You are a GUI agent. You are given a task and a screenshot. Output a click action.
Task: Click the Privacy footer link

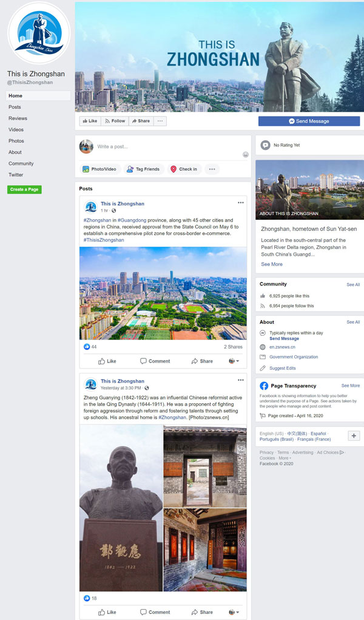click(x=266, y=452)
